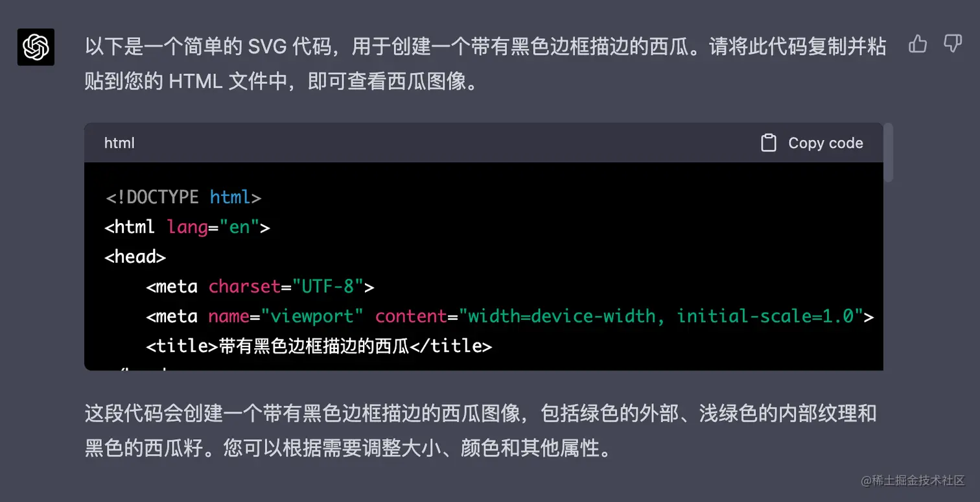The image size is (980, 502).
Task: Click the Copy code button text
Action: pyautogui.click(x=825, y=143)
